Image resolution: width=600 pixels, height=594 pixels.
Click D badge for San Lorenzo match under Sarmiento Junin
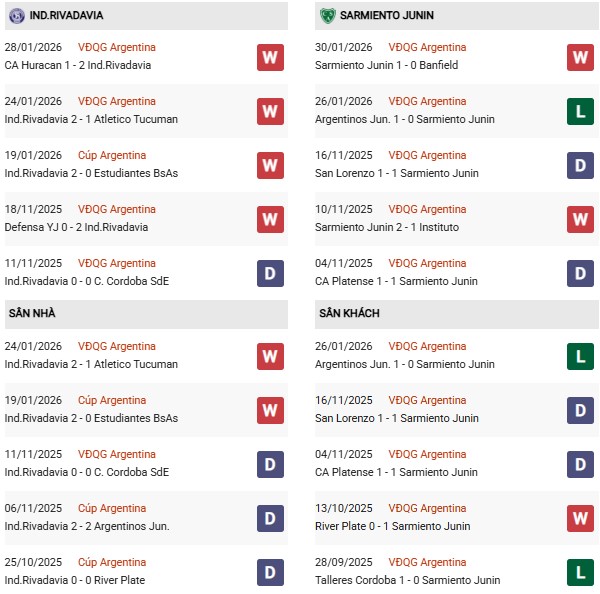tap(580, 165)
